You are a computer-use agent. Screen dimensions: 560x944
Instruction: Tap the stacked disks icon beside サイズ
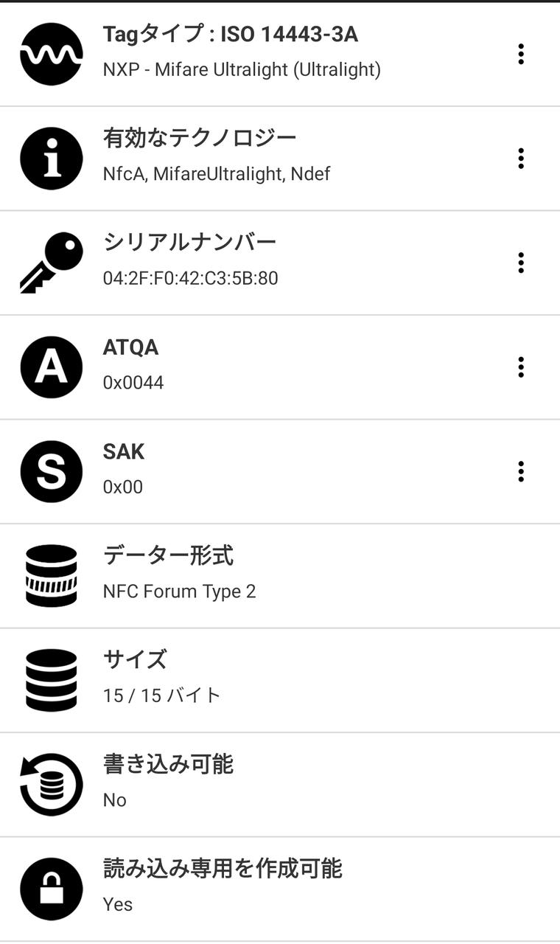[51, 680]
